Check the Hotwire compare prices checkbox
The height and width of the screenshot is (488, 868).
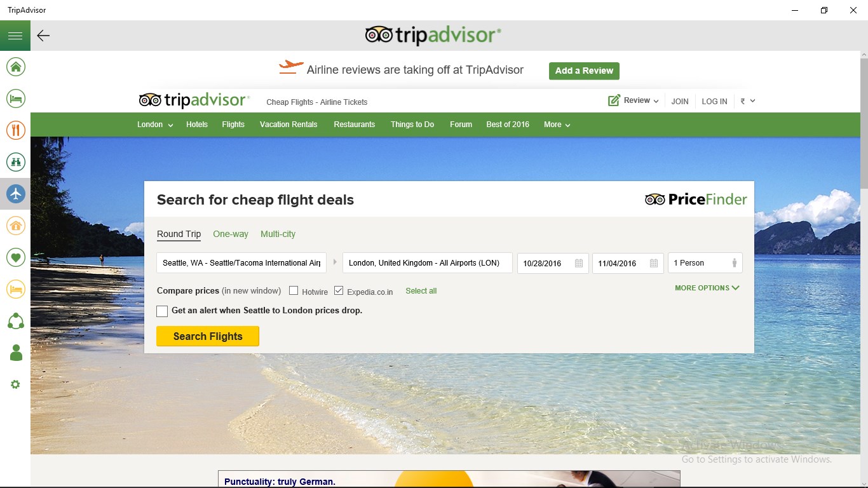pos(294,291)
